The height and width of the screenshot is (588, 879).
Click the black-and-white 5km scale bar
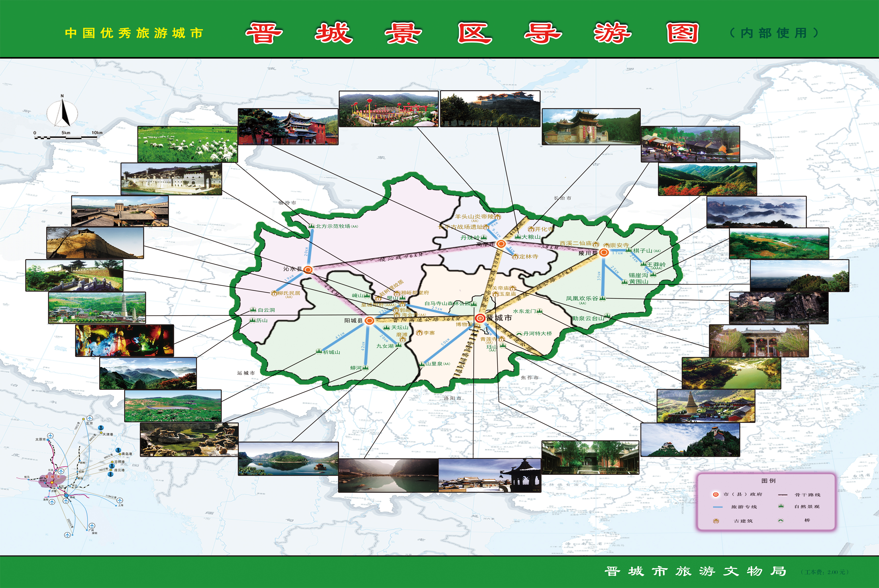[x=66, y=138]
